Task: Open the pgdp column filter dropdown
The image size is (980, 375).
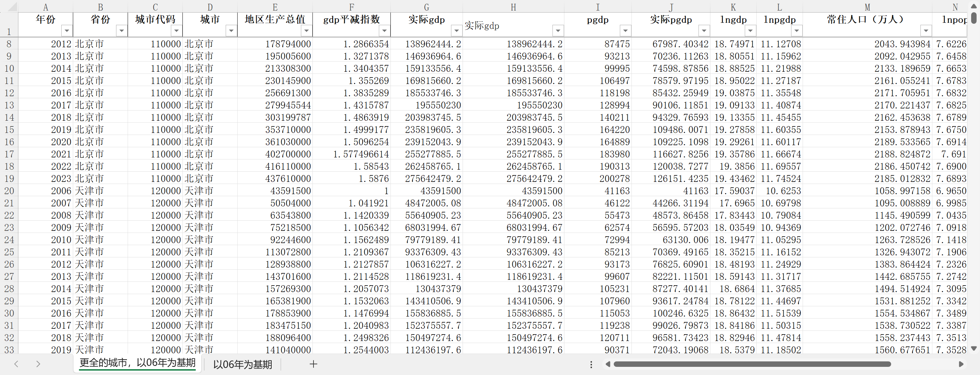Action: point(625,30)
